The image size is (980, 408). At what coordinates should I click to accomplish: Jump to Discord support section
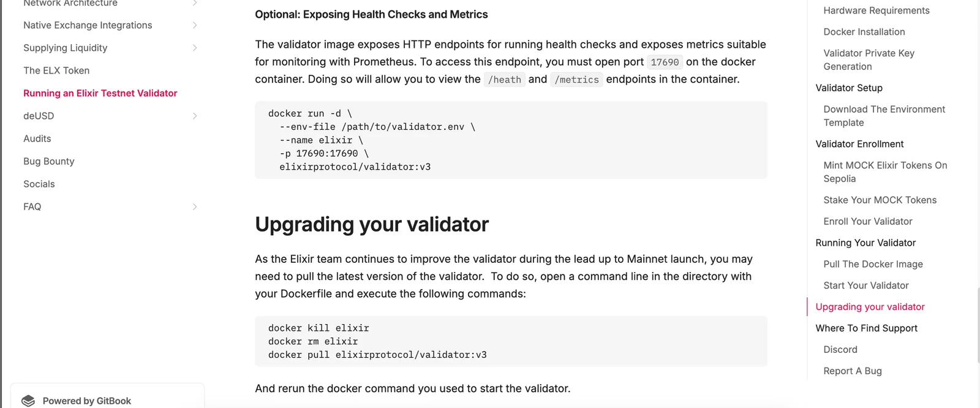tap(840, 349)
